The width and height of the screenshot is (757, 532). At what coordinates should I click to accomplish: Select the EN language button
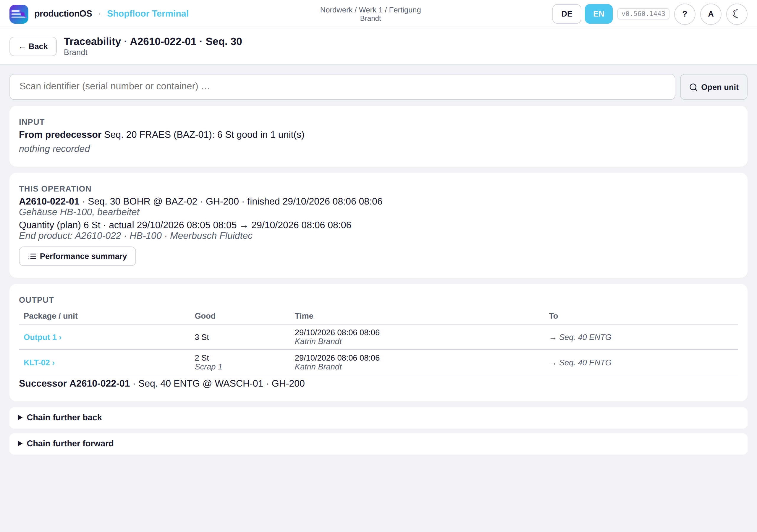(x=599, y=14)
